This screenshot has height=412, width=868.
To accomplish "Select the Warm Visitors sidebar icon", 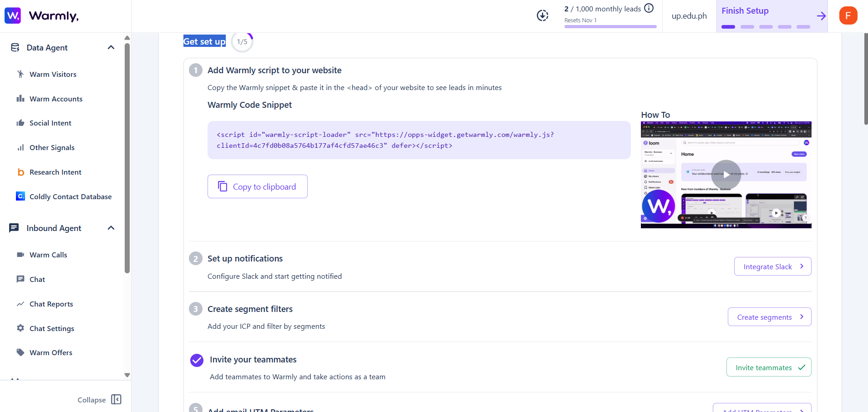I will coord(20,74).
